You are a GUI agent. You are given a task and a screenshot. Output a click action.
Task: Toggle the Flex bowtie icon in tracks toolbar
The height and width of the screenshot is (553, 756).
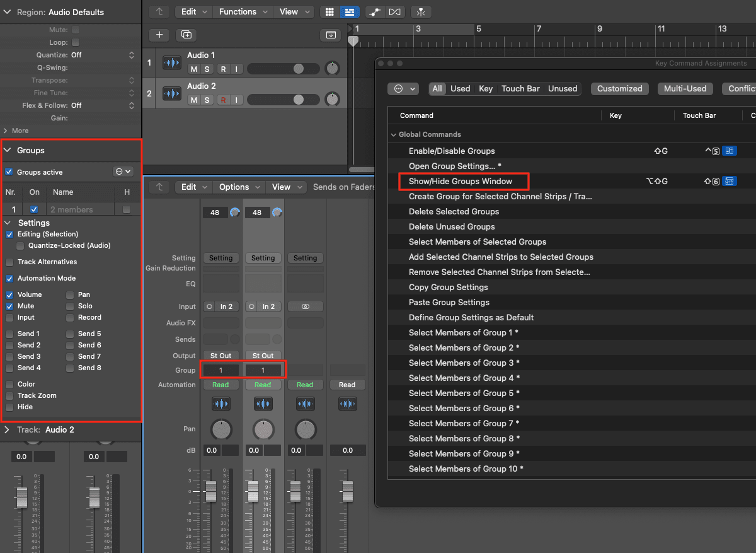pos(394,12)
